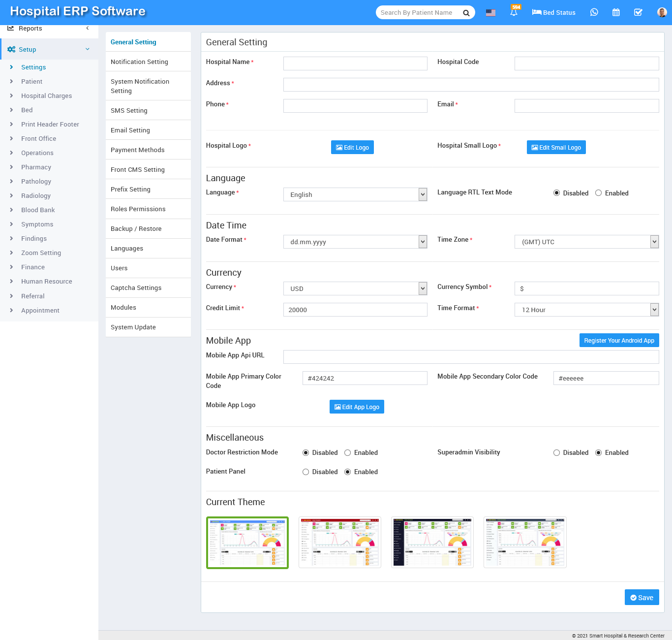Open the language flag selector
672x640 pixels.
point(490,13)
